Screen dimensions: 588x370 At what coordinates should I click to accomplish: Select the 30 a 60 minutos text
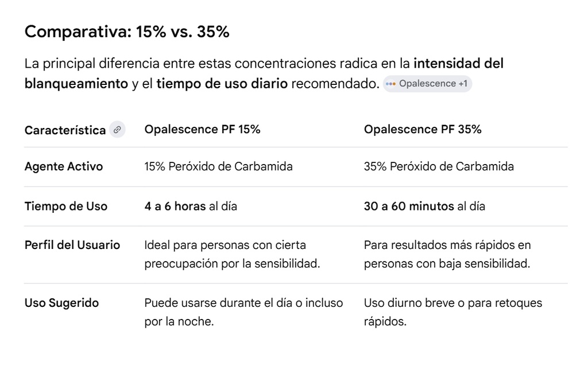pos(408,207)
